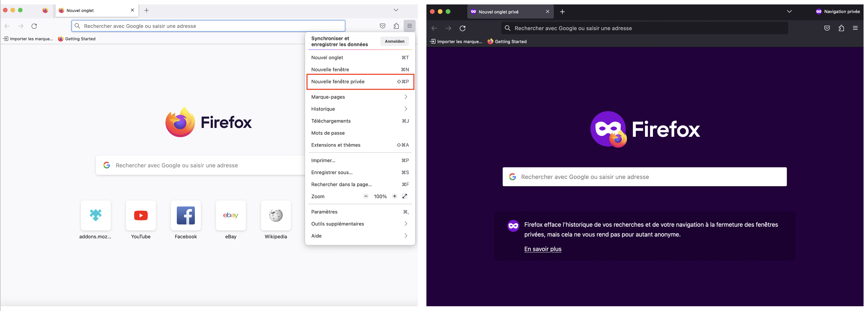868x311 pixels.
Task: Open Paramètres from the menu
Action: [x=360, y=212]
